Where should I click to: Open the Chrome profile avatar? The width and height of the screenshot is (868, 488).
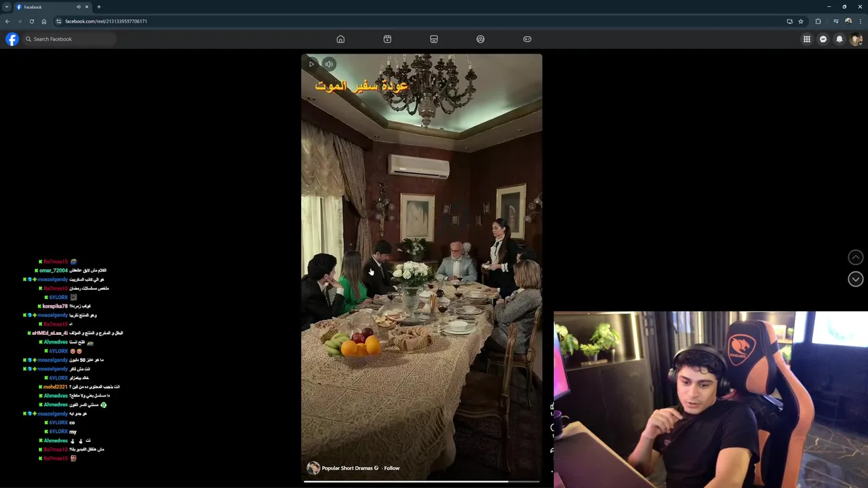pos(848,21)
